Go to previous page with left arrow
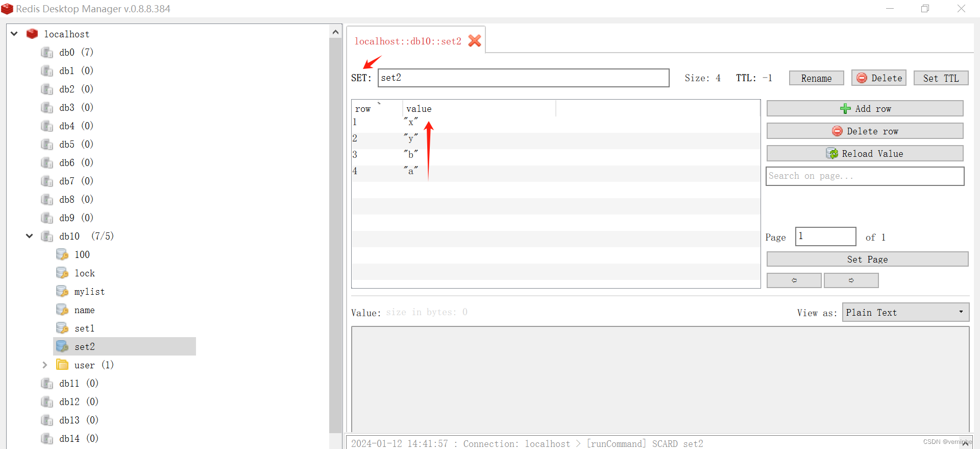Image resolution: width=980 pixels, height=449 pixels. [794, 280]
